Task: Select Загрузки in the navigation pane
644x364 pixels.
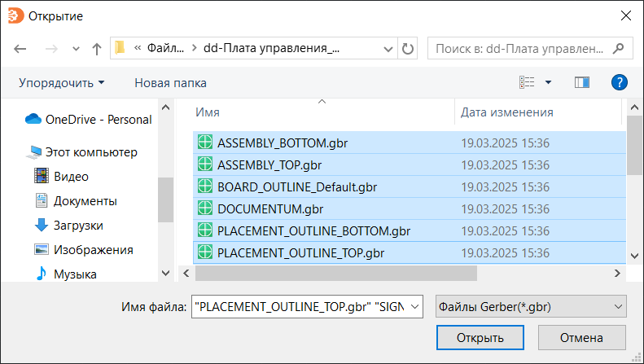Action: click(77, 225)
